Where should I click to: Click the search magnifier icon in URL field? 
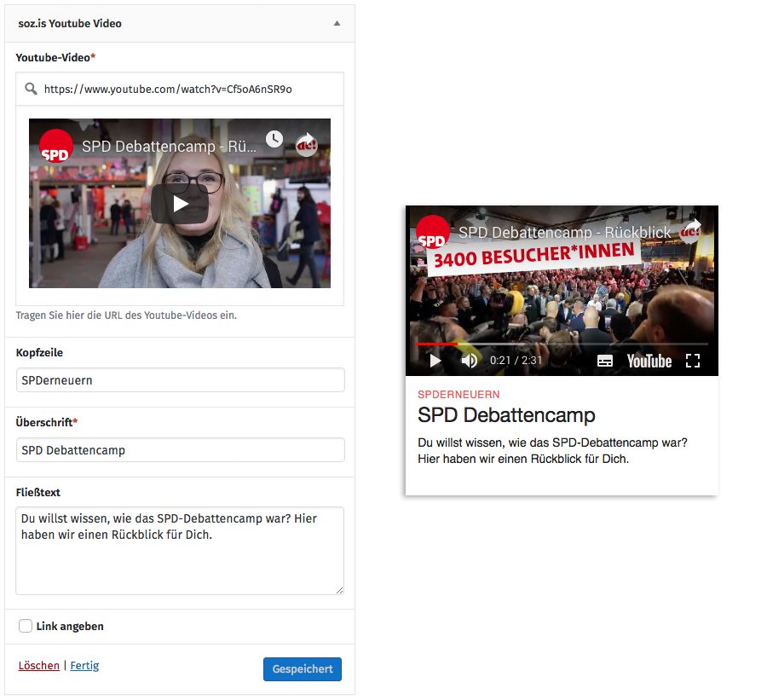31,89
